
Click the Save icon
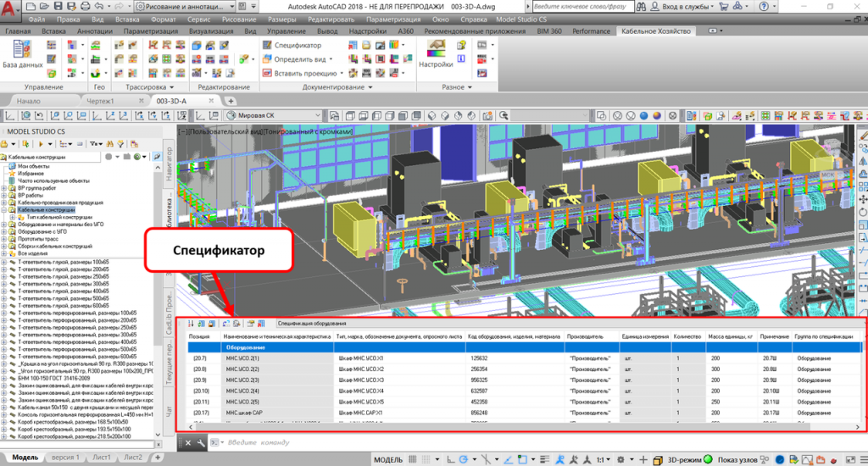(x=58, y=7)
